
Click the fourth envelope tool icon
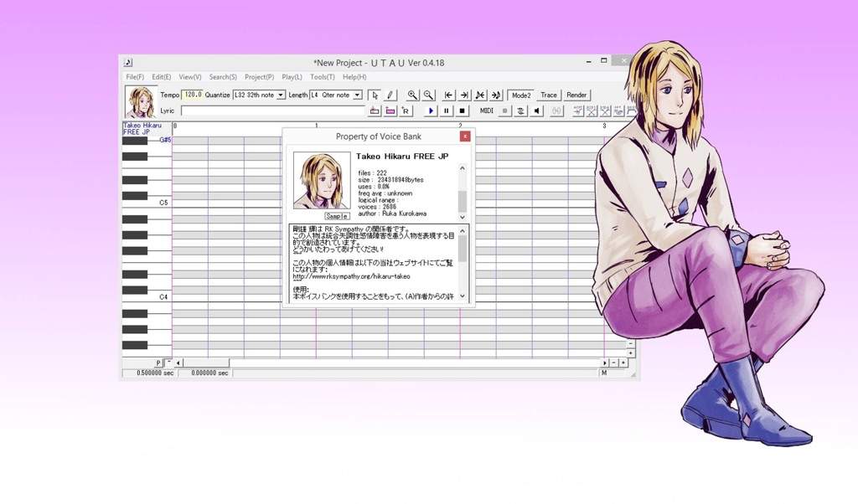(x=619, y=111)
